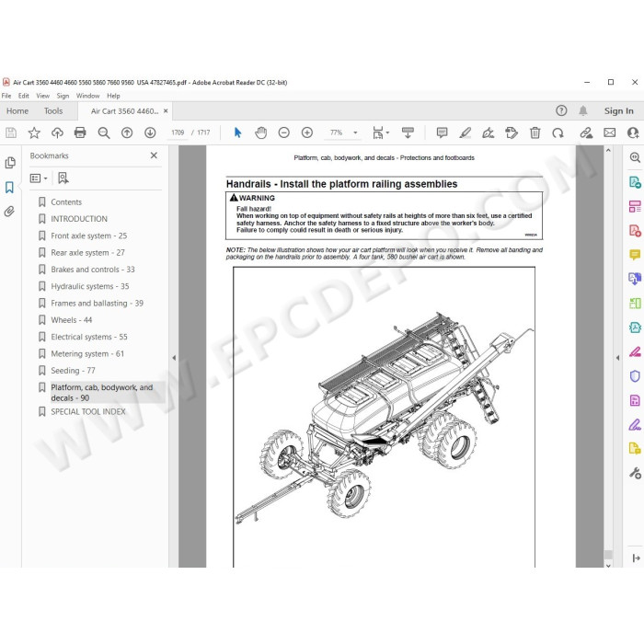The height and width of the screenshot is (644, 644).
Task: Open the Contents bookmark
Action: 66,202
